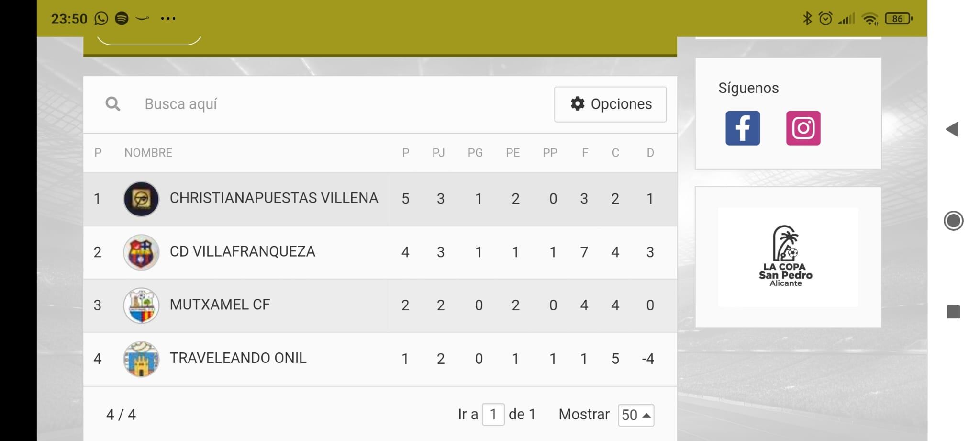Open the Instagram profile icon

(803, 128)
